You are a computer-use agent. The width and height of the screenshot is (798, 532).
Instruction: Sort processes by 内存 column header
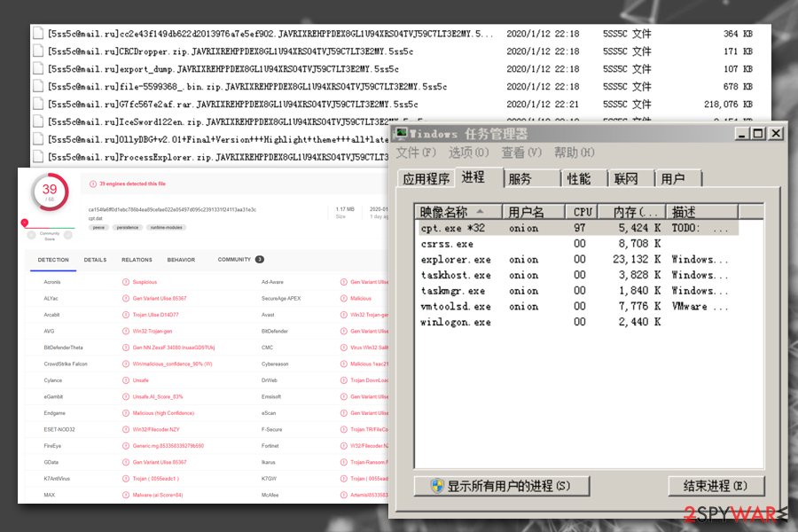pyautogui.click(x=631, y=211)
